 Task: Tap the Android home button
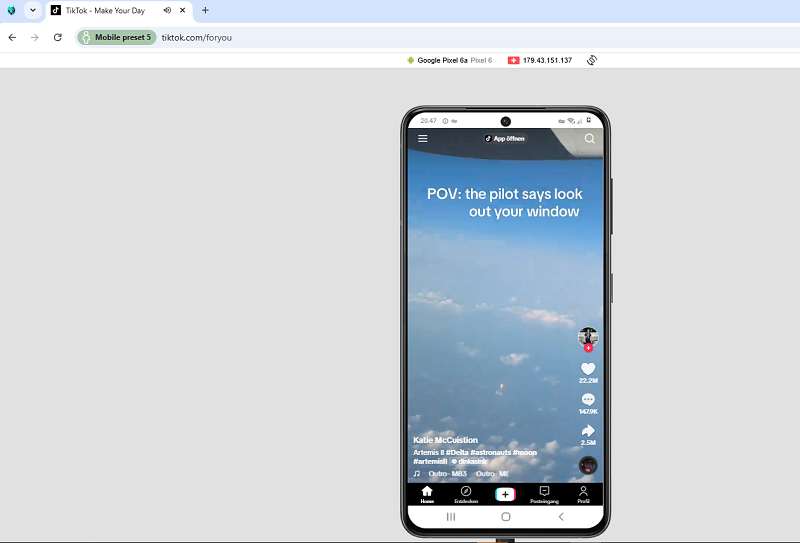pos(506,516)
